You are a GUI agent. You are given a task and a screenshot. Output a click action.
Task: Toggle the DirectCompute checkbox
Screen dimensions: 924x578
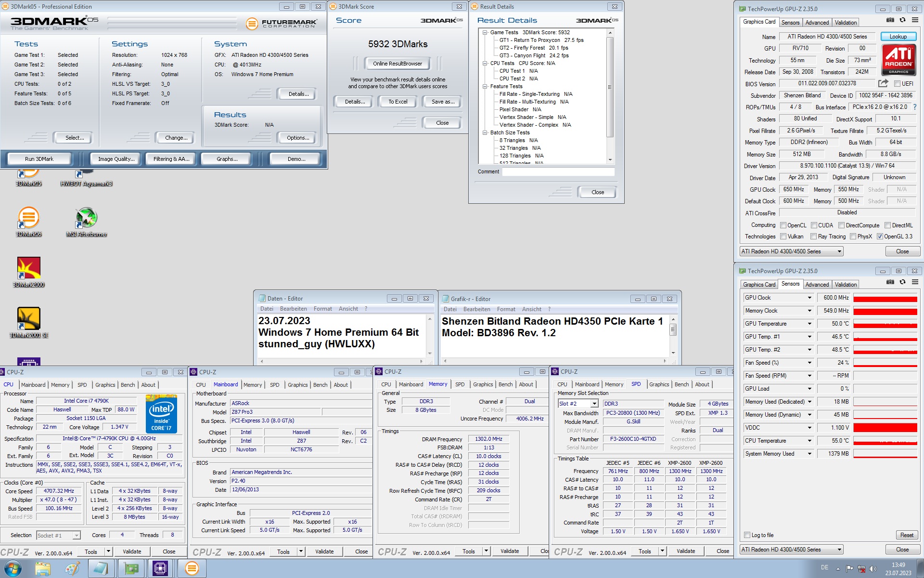point(842,225)
